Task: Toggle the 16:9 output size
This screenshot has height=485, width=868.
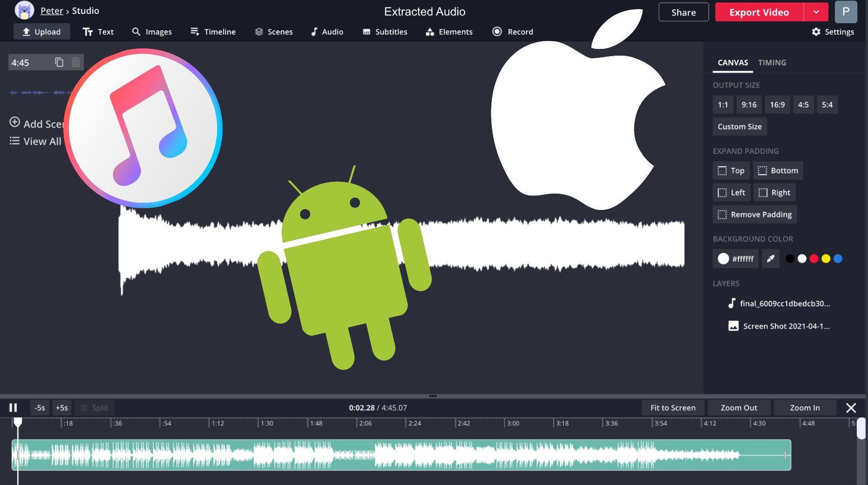Action: tap(777, 105)
